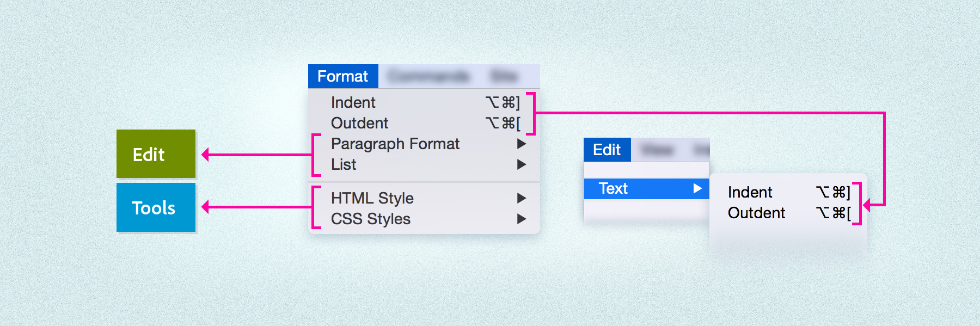Click the white arrow on Text item

pos(697,188)
